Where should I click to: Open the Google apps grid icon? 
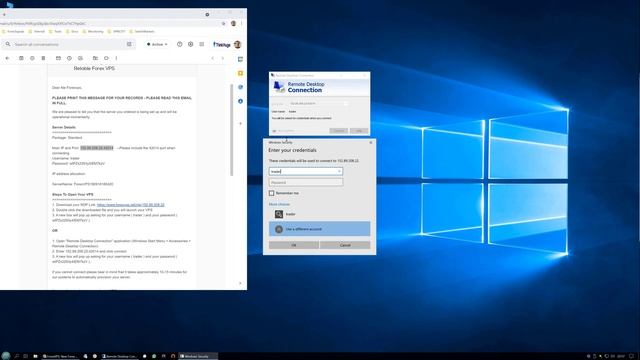tap(202, 44)
